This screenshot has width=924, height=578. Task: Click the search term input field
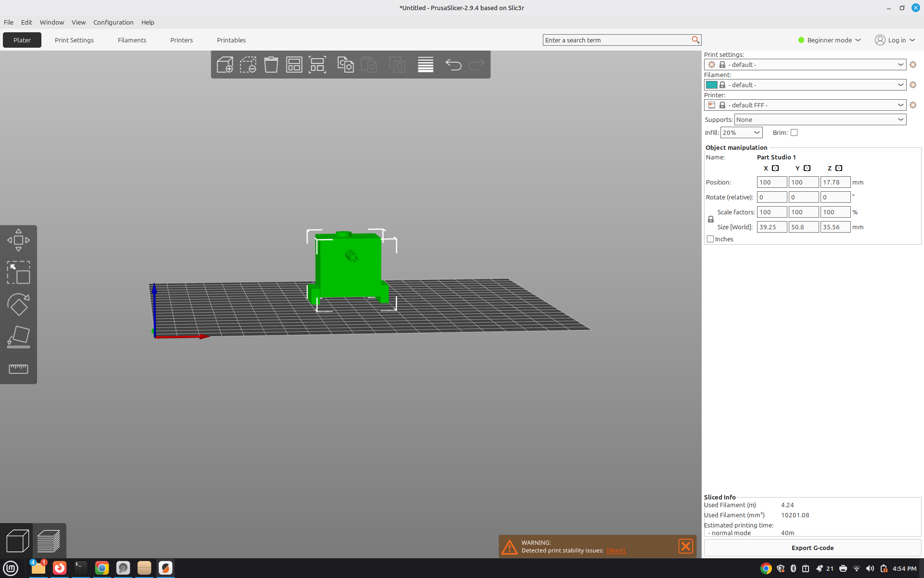click(x=617, y=40)
